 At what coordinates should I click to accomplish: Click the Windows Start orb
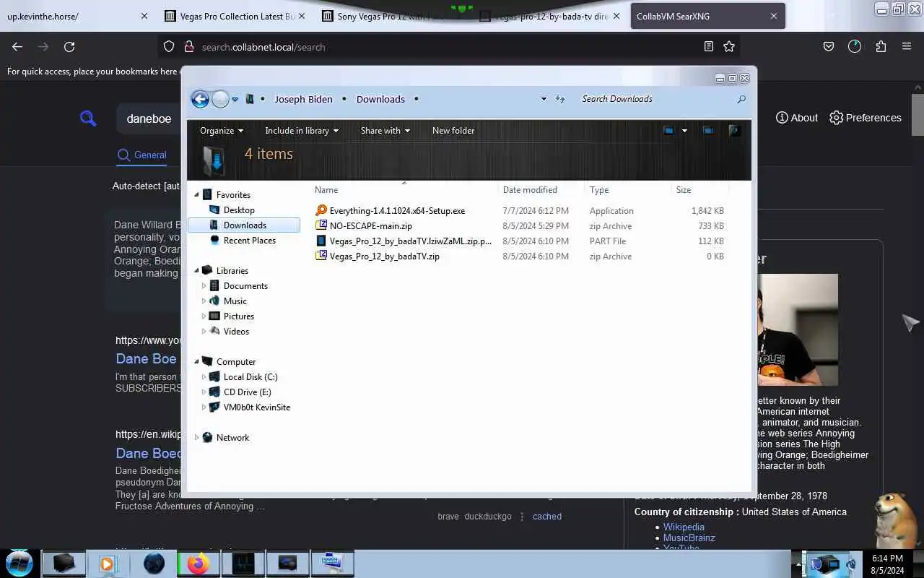click(x=19, y=564)
